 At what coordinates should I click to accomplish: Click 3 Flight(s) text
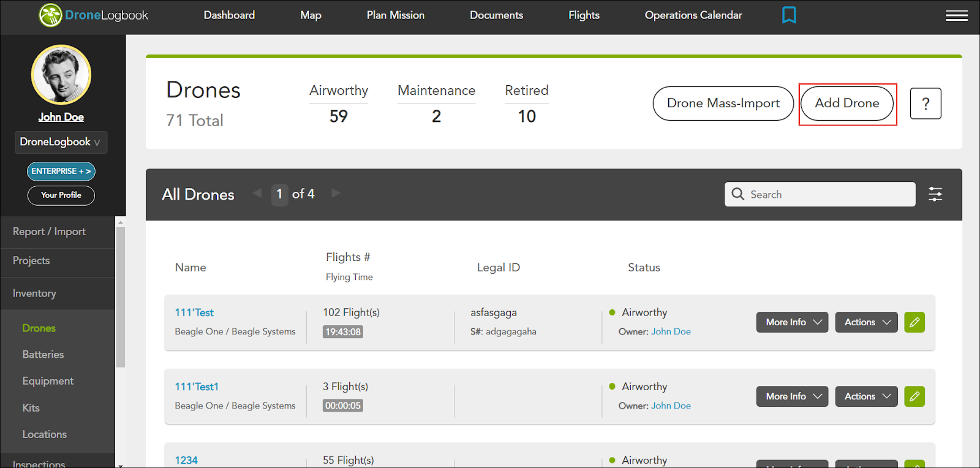click(x=345, y=387)
